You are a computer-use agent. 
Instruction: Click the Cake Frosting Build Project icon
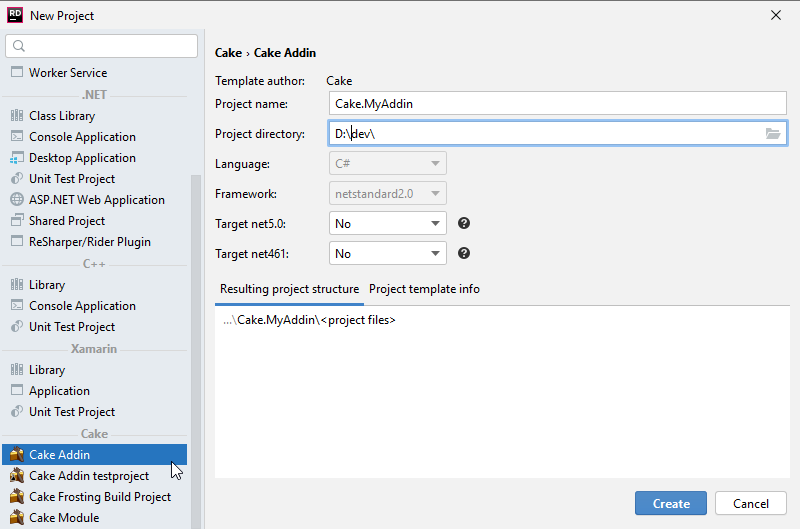17,496
